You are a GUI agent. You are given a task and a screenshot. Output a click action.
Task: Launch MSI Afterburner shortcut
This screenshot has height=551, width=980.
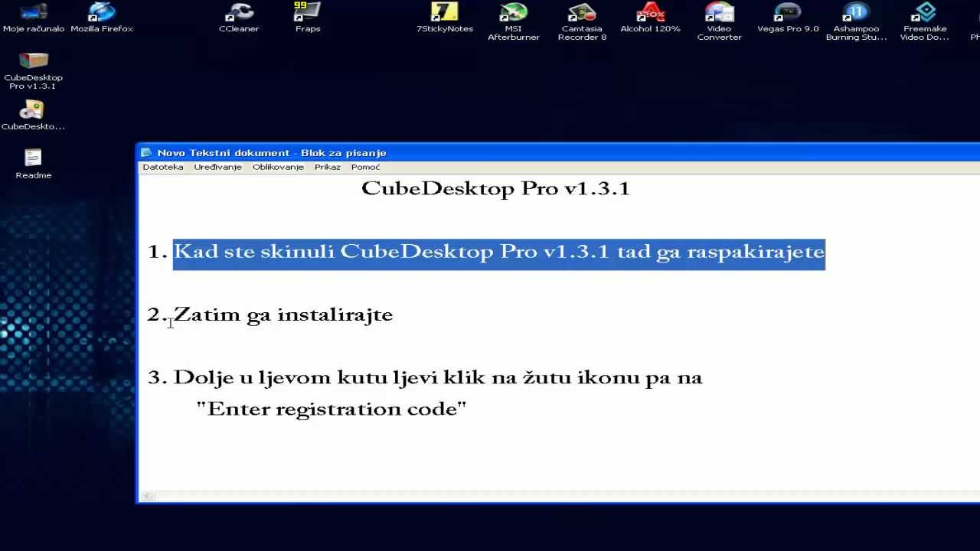coord(514,21)
